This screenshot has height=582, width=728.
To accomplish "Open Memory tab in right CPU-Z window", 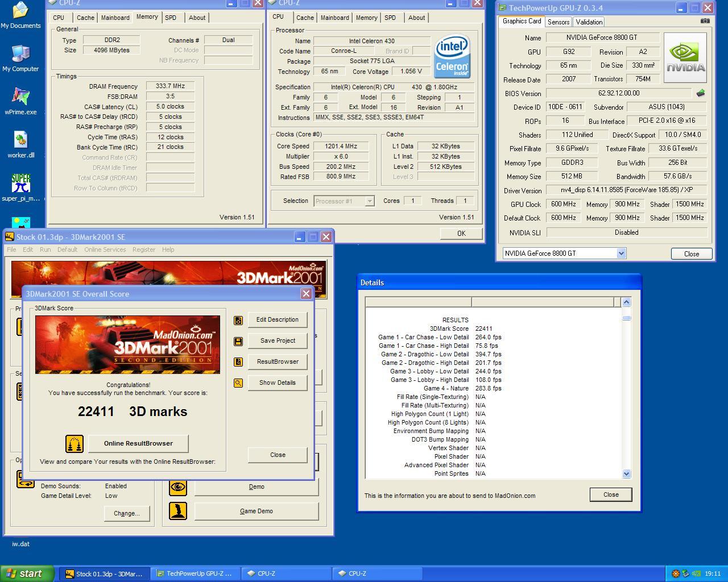I will [366, 18].
